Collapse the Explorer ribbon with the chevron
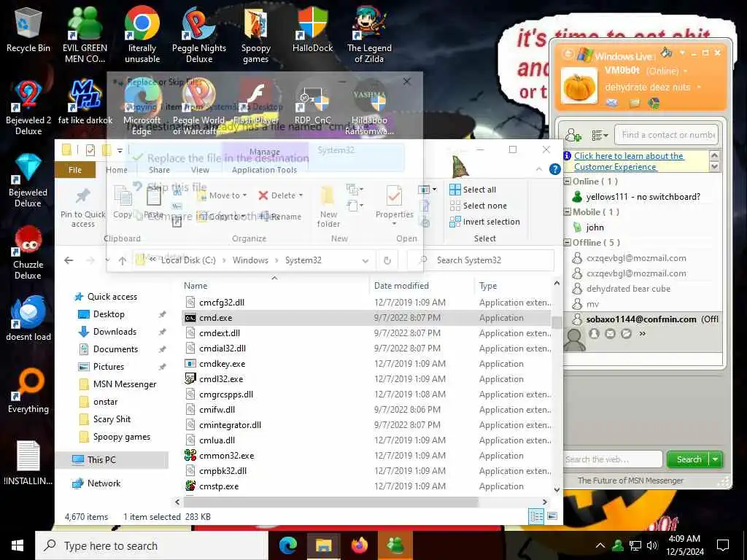 (539, 169)
